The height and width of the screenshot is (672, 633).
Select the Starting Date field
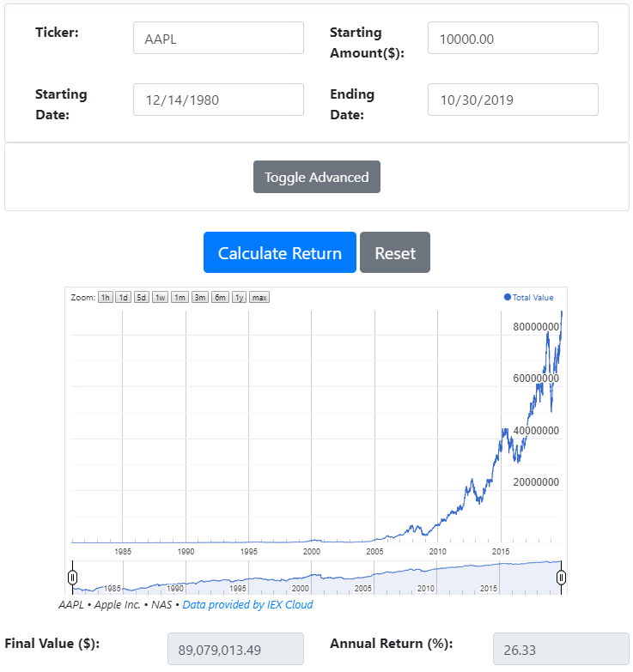pyautogui.click(x=218, y=100)
